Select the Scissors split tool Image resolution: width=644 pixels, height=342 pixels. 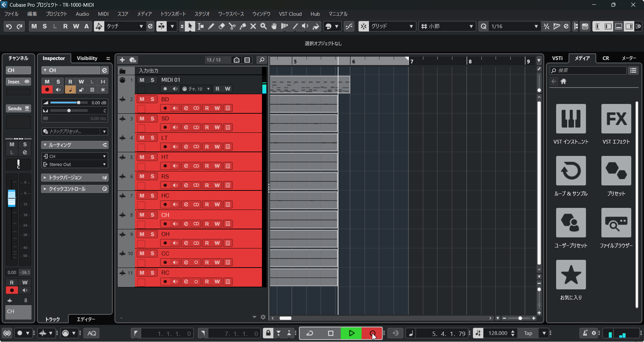[232, 26]
